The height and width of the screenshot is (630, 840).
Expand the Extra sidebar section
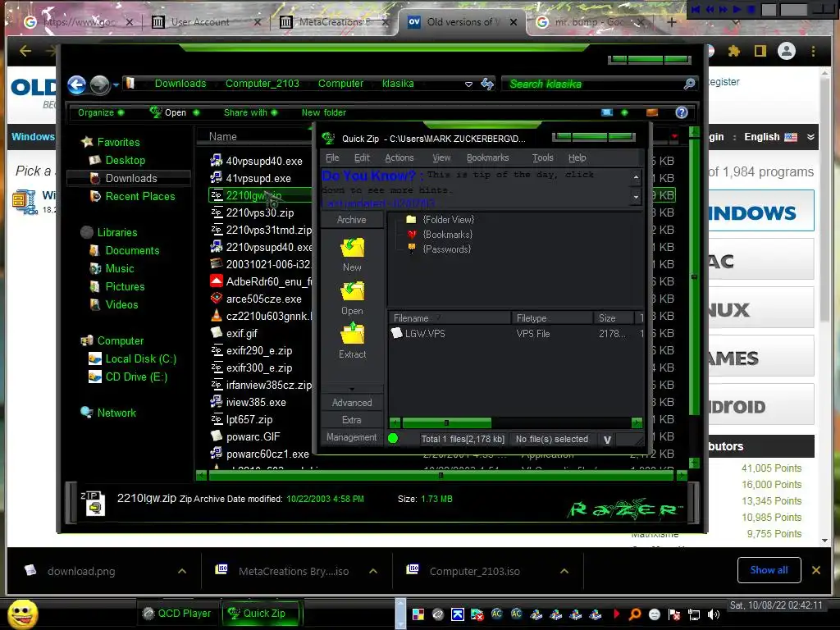(x=352, y=420)
